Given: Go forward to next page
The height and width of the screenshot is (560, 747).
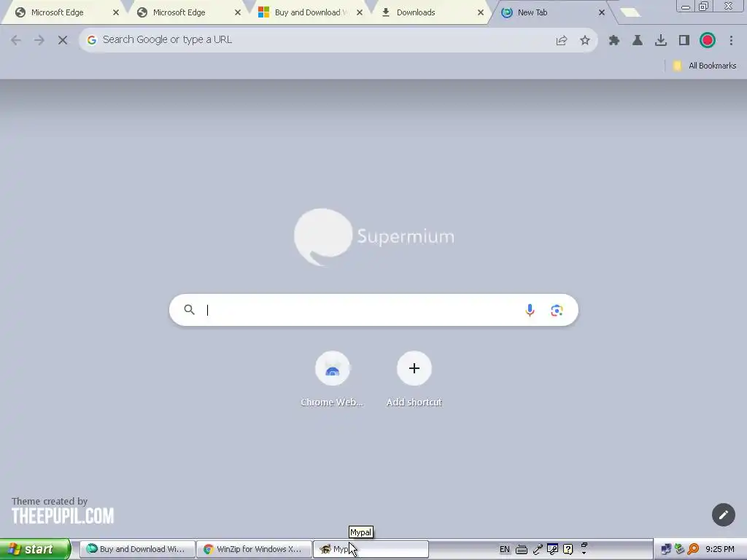Looking at the screenshot, I should pos(39,40).
